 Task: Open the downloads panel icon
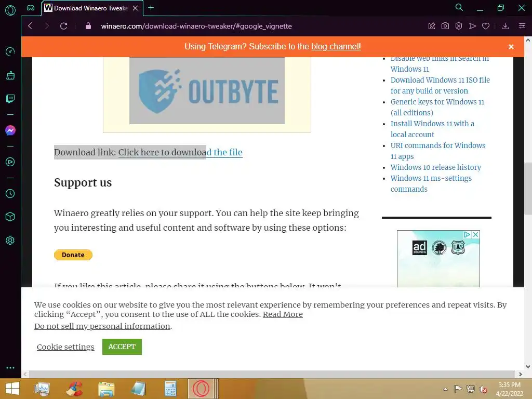click(x=505, y=26)
